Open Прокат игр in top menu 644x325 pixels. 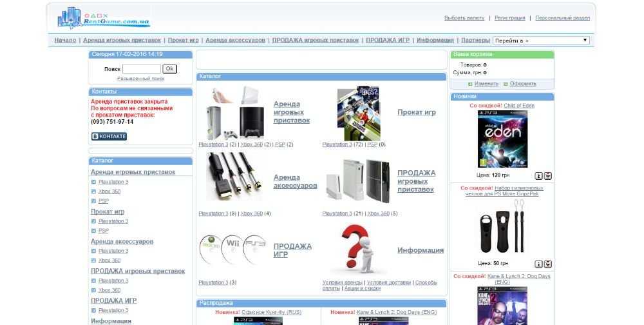point(183,41)
